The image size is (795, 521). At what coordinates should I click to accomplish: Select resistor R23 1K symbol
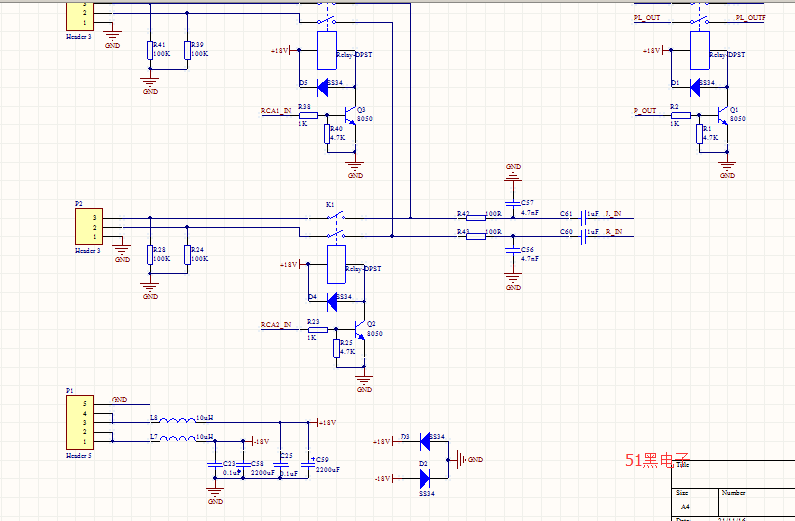tap(318, 329)
